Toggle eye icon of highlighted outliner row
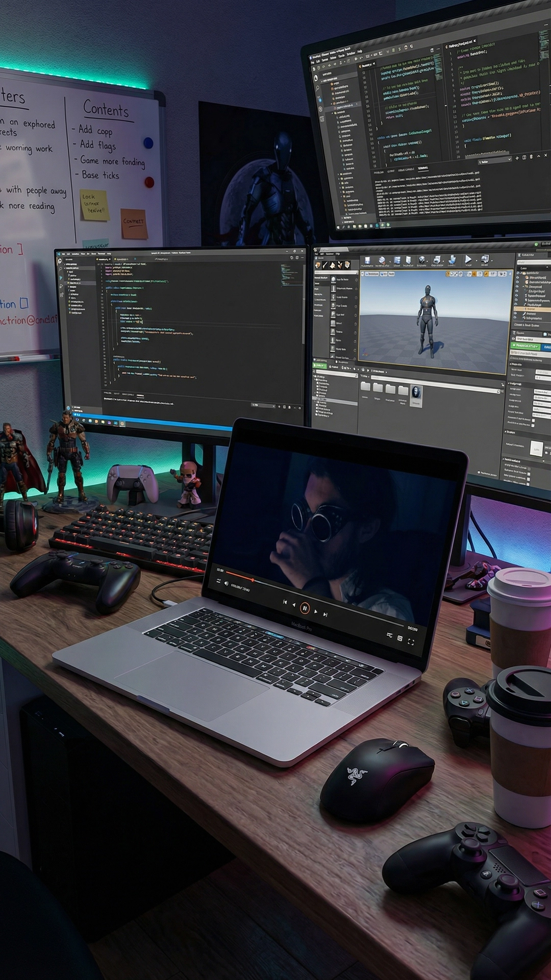Viewport: 551px width, 980px height. (x=516, y=309)
